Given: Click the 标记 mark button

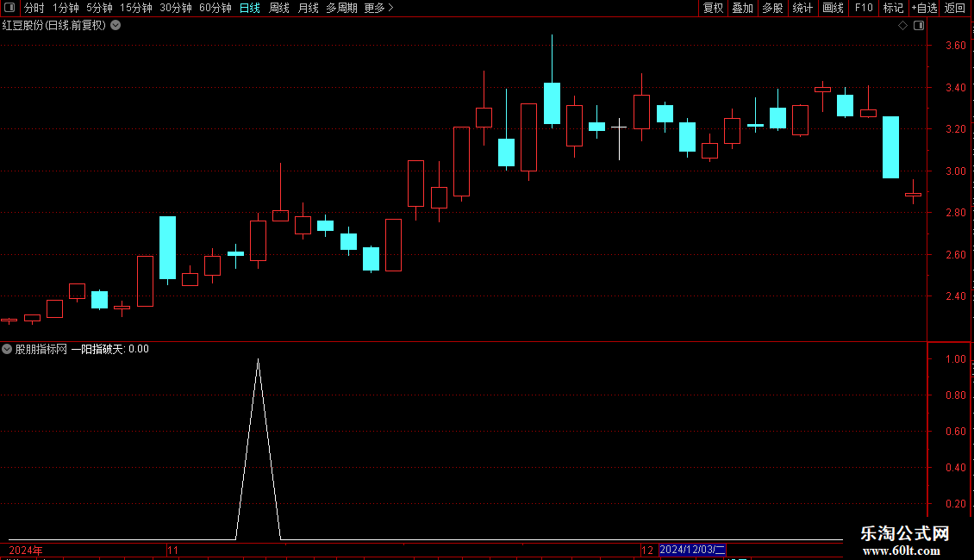Looking at the screenshot, I should 893,8.
